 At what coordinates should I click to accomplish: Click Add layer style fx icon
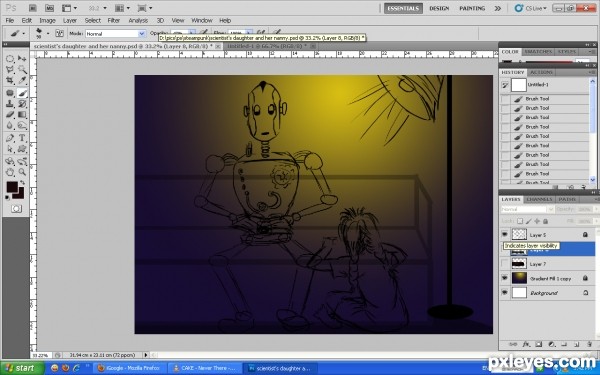pos(526,344)
